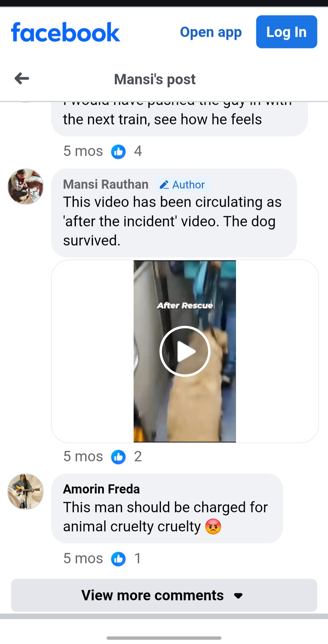This screenshot has height=644, width=328.
Task: Expand View more comments
Action: [164, 595]
